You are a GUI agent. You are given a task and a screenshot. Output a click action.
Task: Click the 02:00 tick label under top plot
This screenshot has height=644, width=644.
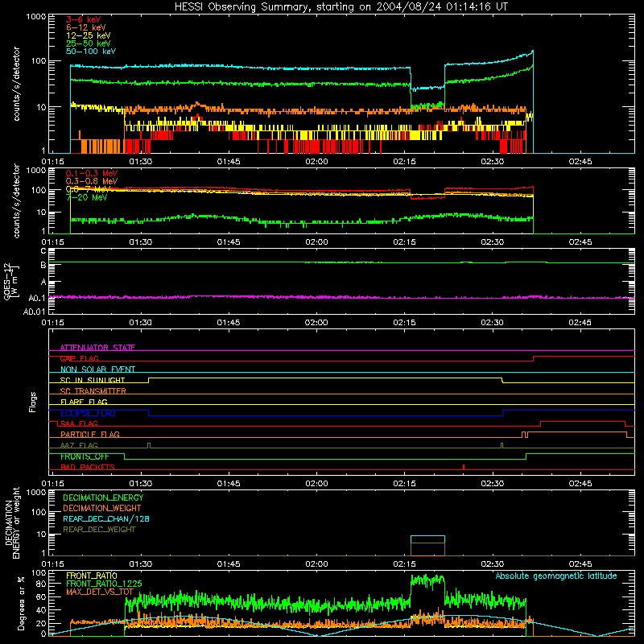tap(316, 162)
